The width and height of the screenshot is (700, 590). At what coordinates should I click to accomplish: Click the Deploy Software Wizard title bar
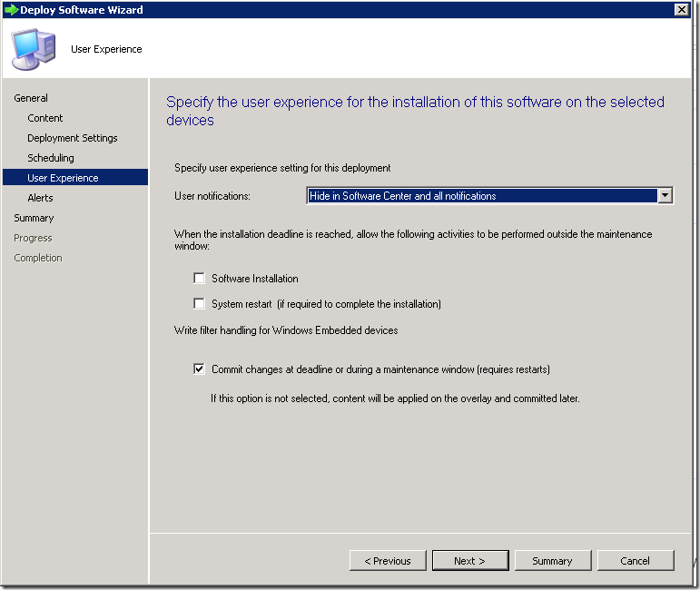(363, 10)
